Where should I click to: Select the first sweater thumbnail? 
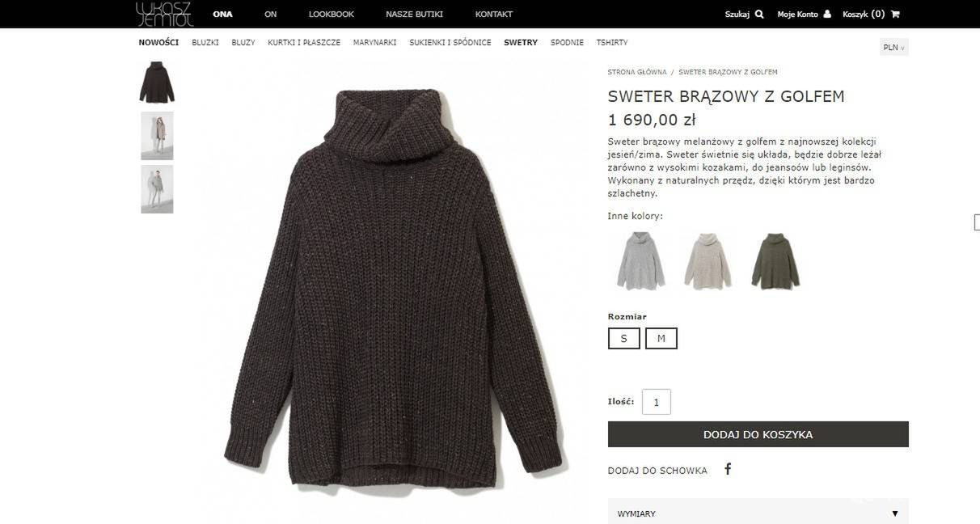pyautogui.click(x=157, y=82)
